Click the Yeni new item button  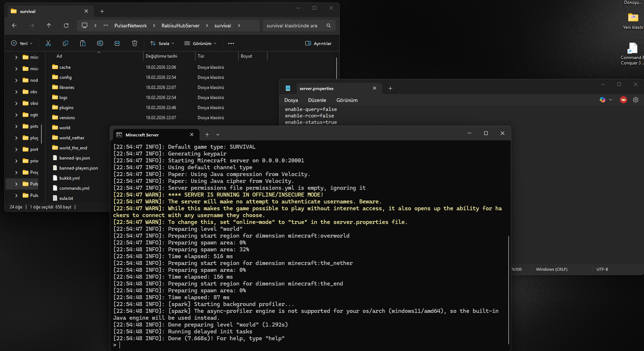[22, 44]
